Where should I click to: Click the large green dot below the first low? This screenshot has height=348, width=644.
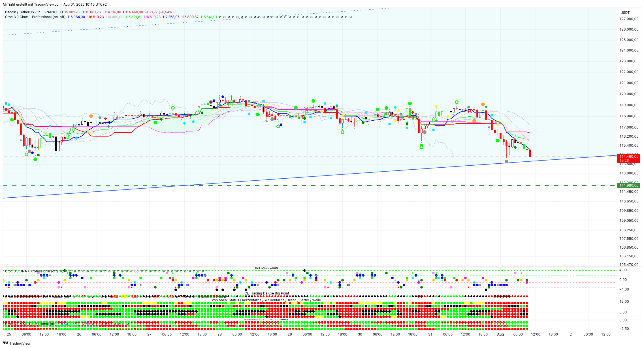(35, 159)
